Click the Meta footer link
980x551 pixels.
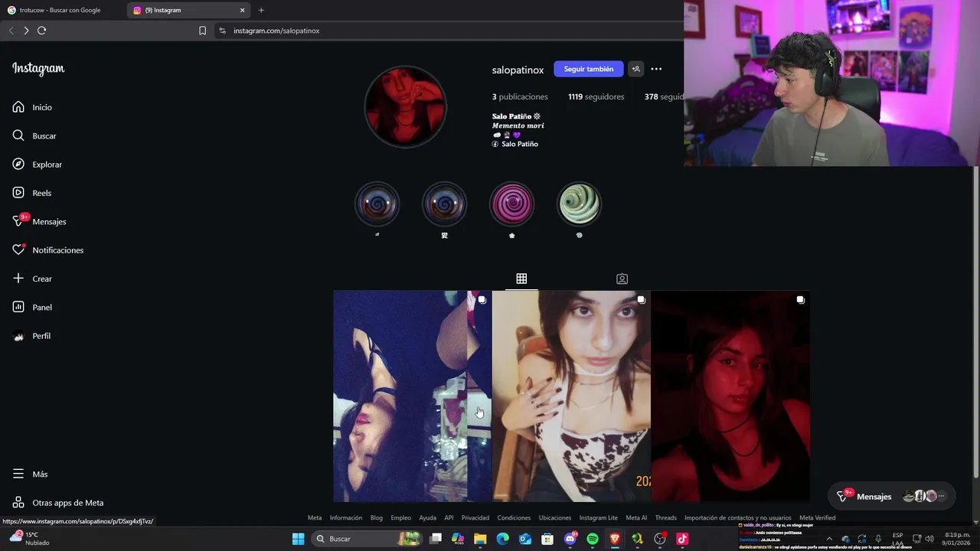pos(315,518)
